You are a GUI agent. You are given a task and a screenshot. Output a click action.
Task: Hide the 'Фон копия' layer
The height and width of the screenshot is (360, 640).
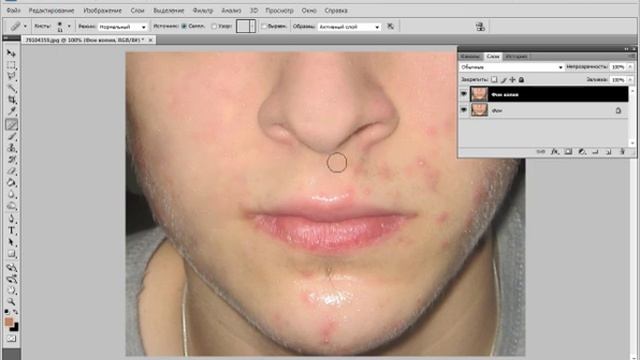click(x=464, y=94)
